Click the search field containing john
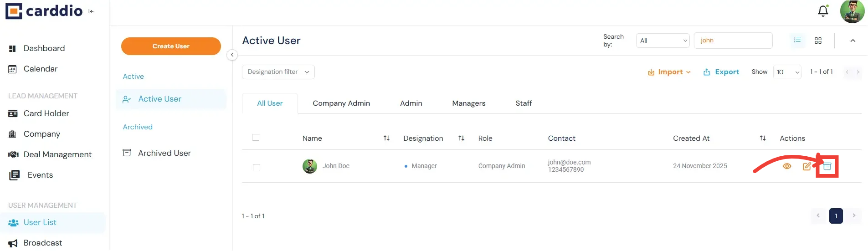Viewport: 868px width, 251px height. tap(733, 41)
